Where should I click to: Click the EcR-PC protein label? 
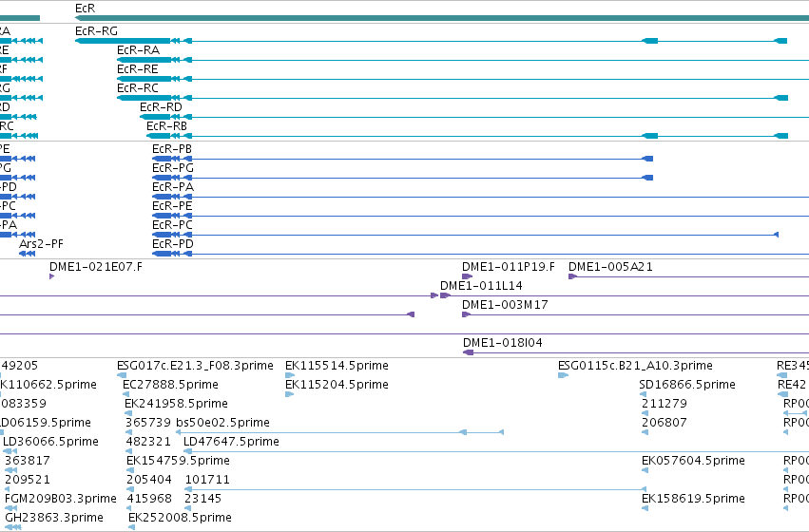(172, 225)
